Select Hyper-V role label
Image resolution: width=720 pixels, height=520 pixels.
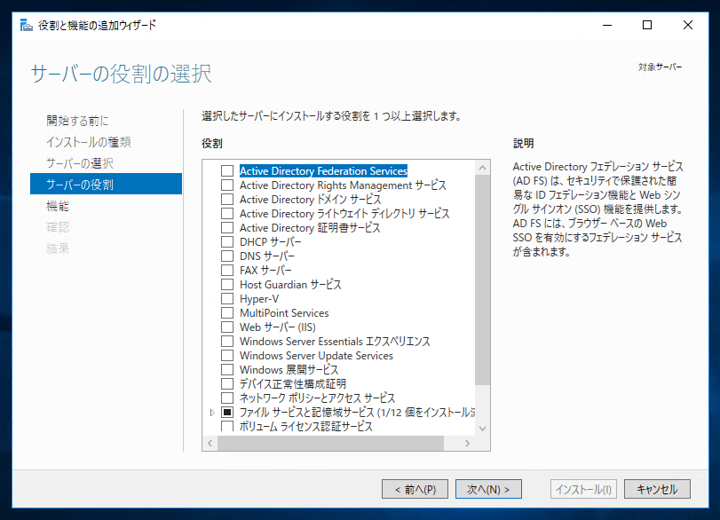tap(259, 299)
